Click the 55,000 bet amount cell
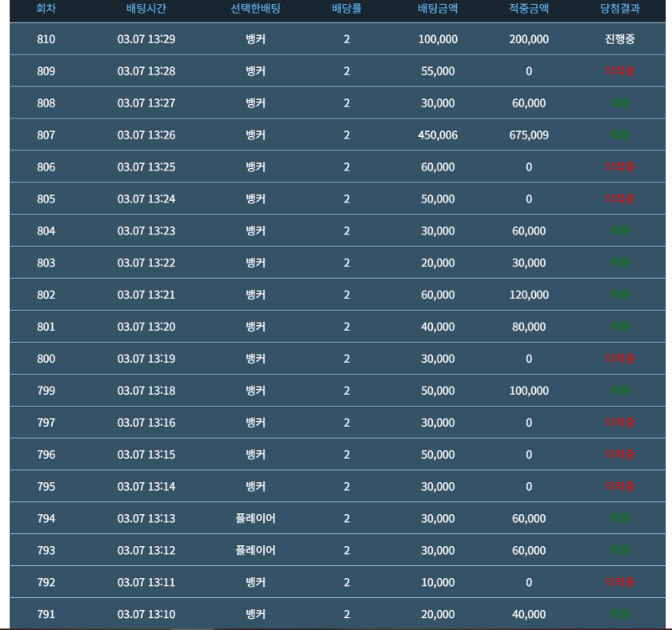 [x=438, y=71]
